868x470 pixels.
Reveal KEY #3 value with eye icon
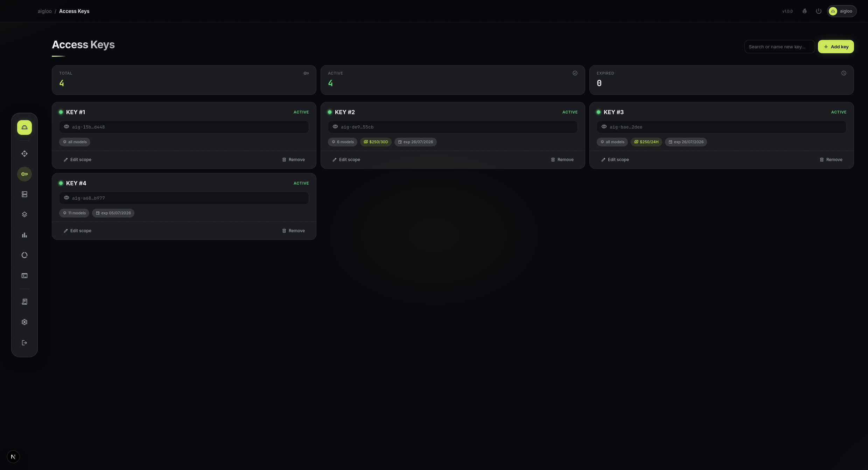pos(604,127)
